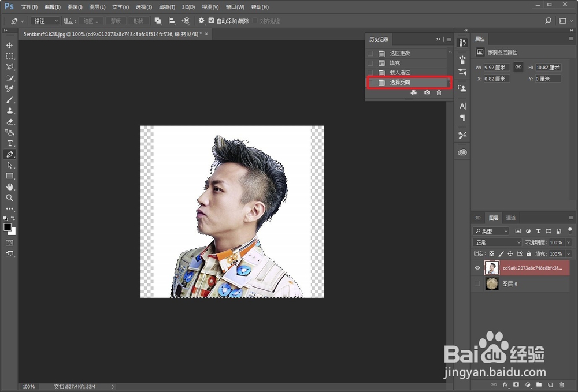Create a new layer group
Image resolution: width=578 pixels, height=392 pixels.
coord(539,384)
